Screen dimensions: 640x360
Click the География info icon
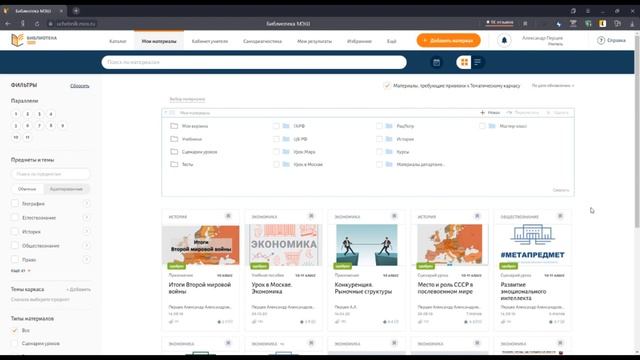pos(87,203)
